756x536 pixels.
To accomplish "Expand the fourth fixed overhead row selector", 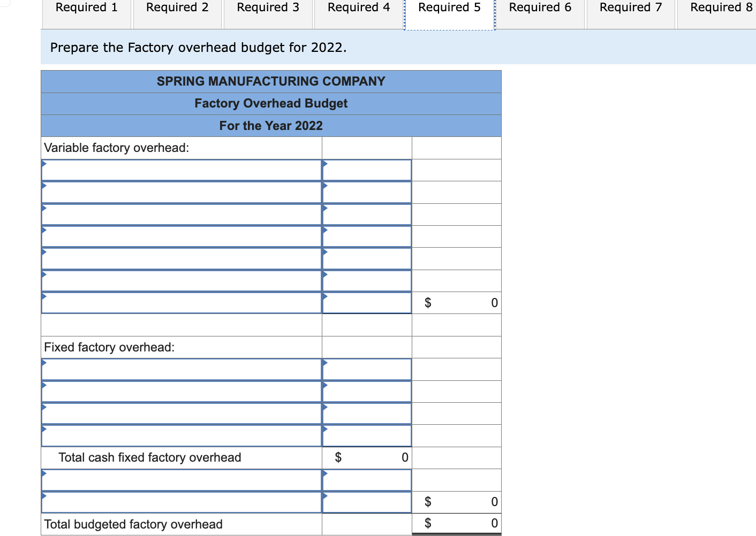I will pyautogui.click(x=181, y=435).
